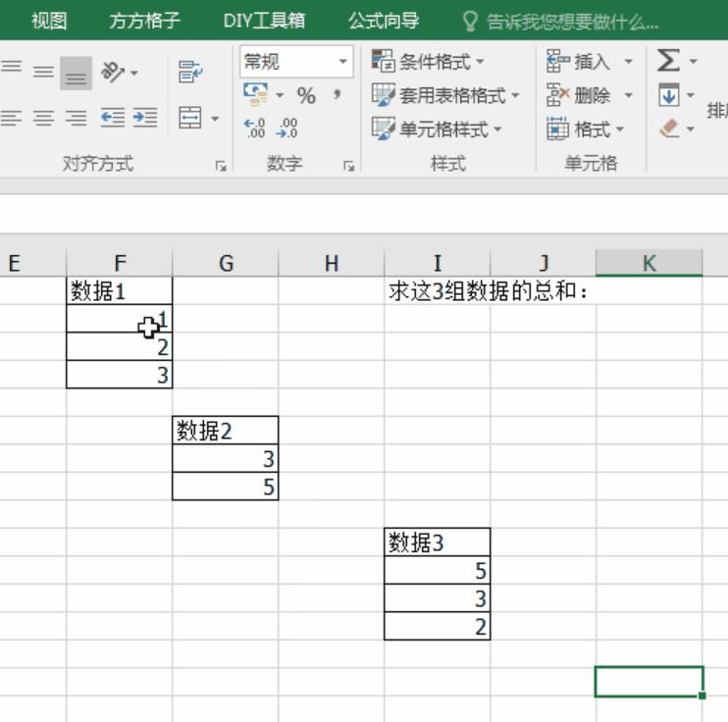Click the merge and center icon
Viewport: 728px width, 722px height.
pyautogui.click(x=190, y=118)
